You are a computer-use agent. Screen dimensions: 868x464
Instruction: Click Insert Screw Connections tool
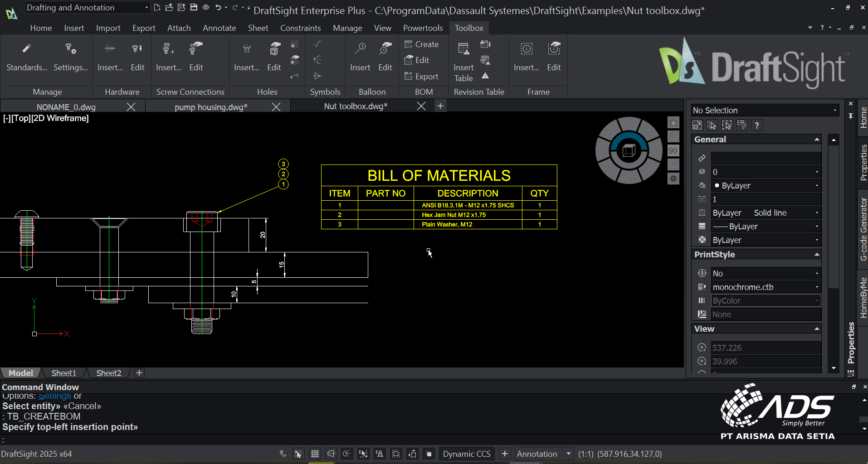(169, 57)
